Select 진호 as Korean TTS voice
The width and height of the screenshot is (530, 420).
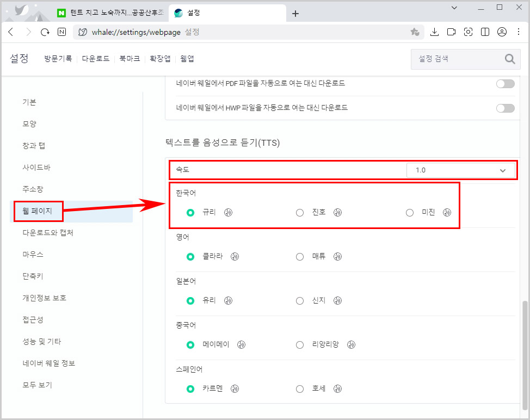(x=300, y=213)
